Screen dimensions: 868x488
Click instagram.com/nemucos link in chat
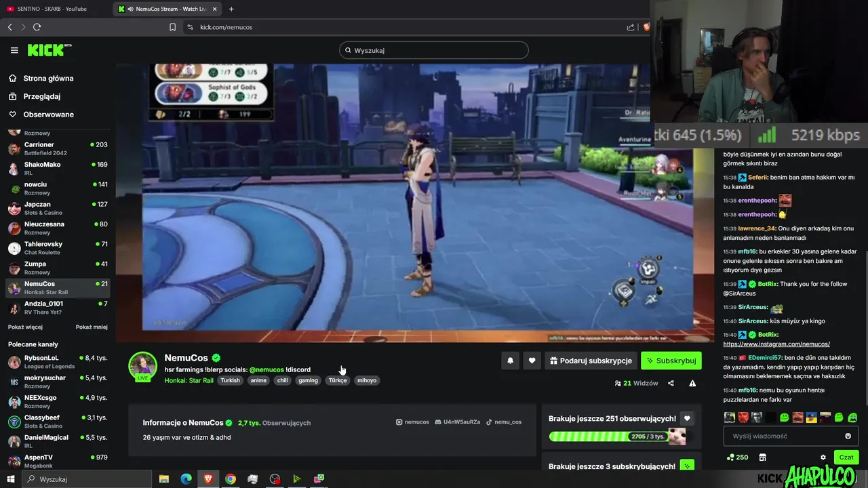[776, 344]
